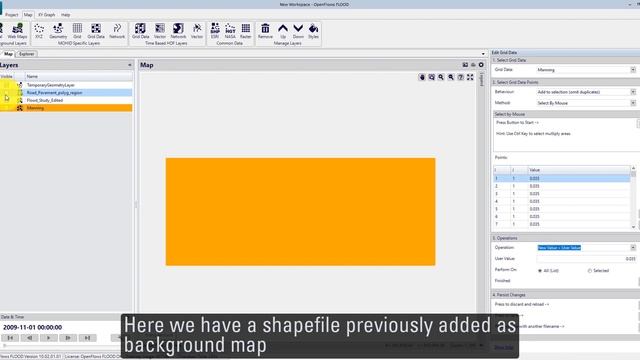Switch to the Map ribbon tab
The width and height of the screenshot is (640, 360).
click(28, 15)
